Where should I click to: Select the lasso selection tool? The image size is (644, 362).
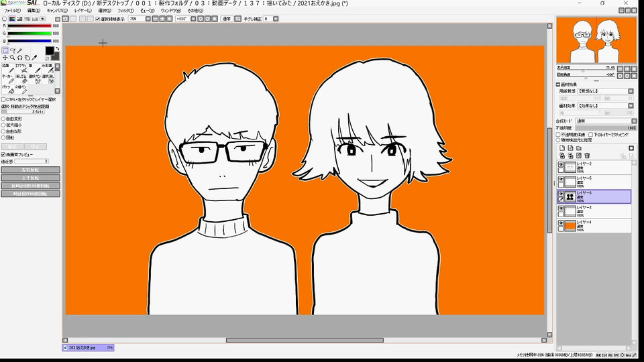tap(13, 50)
